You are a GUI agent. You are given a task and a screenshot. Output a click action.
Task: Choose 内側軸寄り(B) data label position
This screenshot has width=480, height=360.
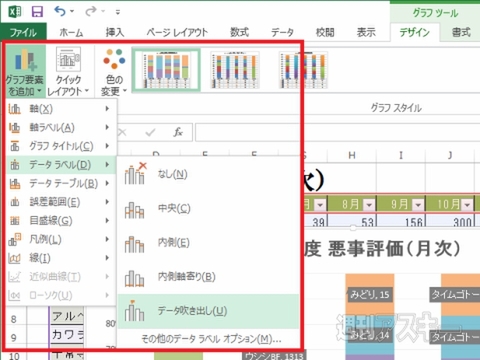click(x=208, y=277)
